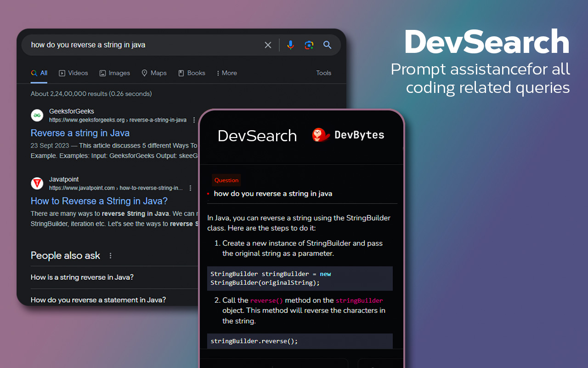
Task: Switch to the Videos tab
Action: (x=73, y=73)
